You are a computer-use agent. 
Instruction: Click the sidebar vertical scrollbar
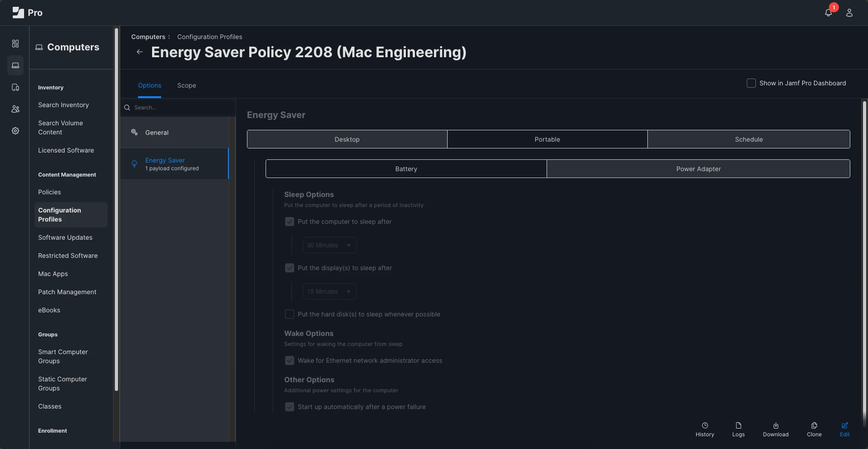[116, 209]
